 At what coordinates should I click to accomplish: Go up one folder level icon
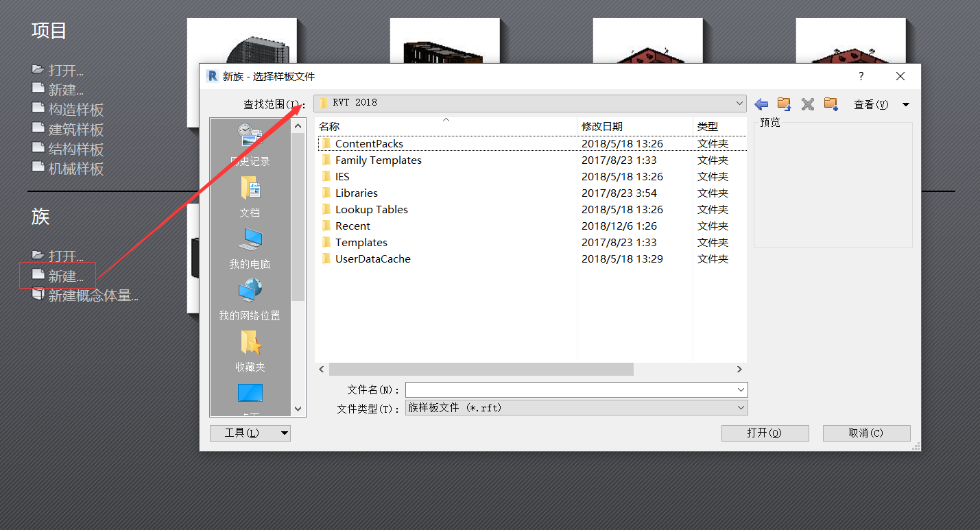click(x=784, y=104)
